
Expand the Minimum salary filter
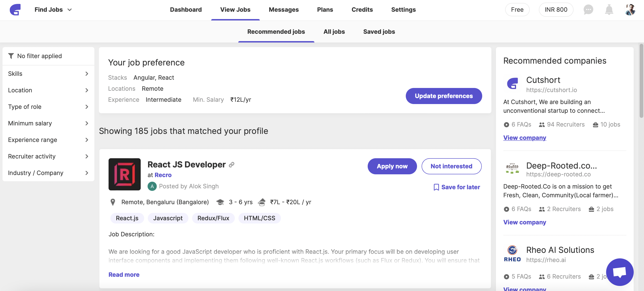48,123
